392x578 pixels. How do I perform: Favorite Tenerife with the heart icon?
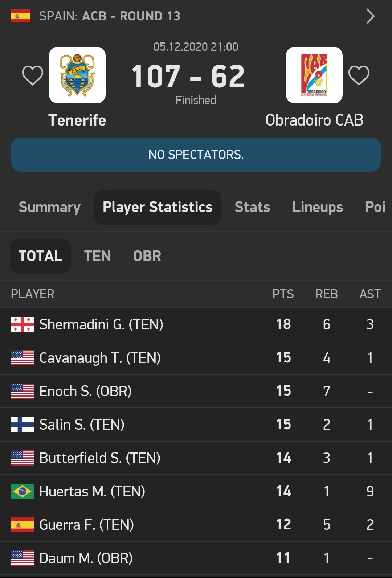pyautogui.click(x=33, y=75)
